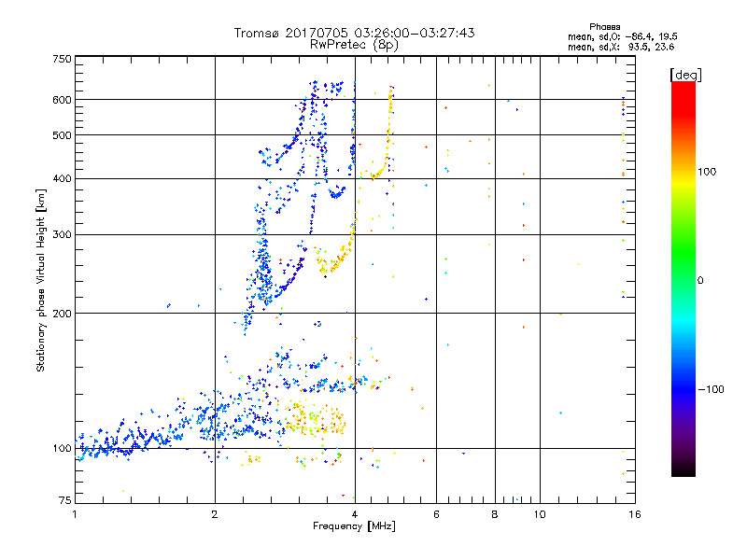Click the 'Frequency [MHz]' axis label
The image size is (747, 560).
(x=354, y=526)
